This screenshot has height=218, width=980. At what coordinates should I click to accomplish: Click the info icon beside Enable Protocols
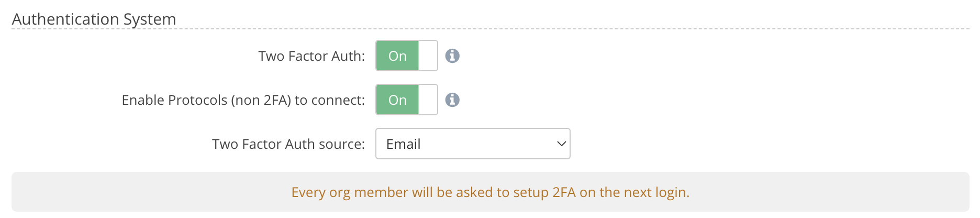pyautogui.click(x=452, y=100)
